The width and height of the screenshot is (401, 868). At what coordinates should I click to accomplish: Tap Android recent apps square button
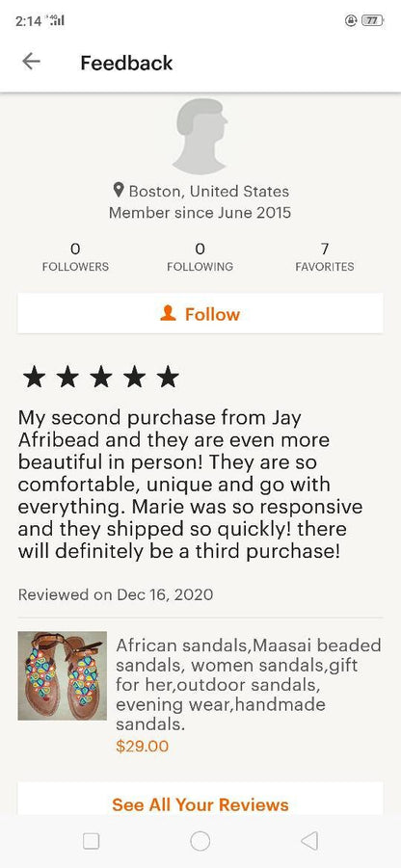[x=91, y=841]
